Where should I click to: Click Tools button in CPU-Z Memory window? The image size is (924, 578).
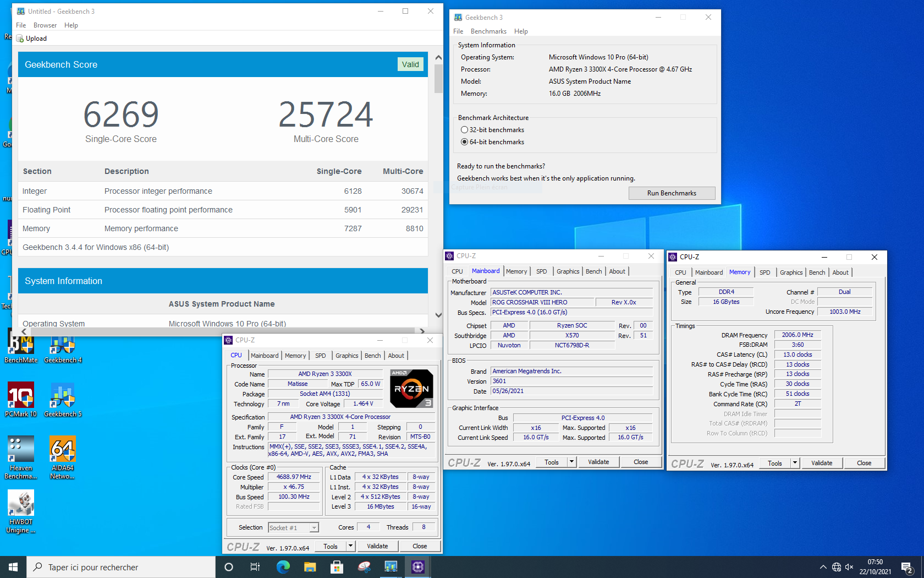point(775,463)
